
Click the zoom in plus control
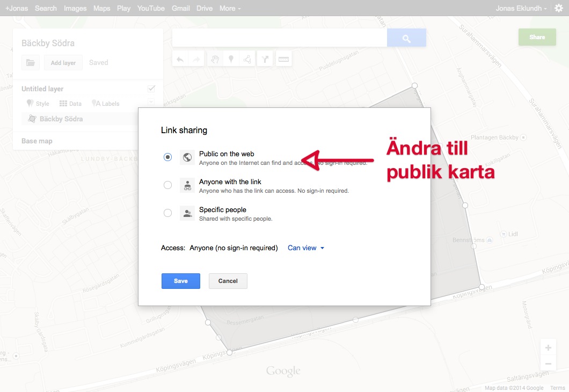[548, 348]
